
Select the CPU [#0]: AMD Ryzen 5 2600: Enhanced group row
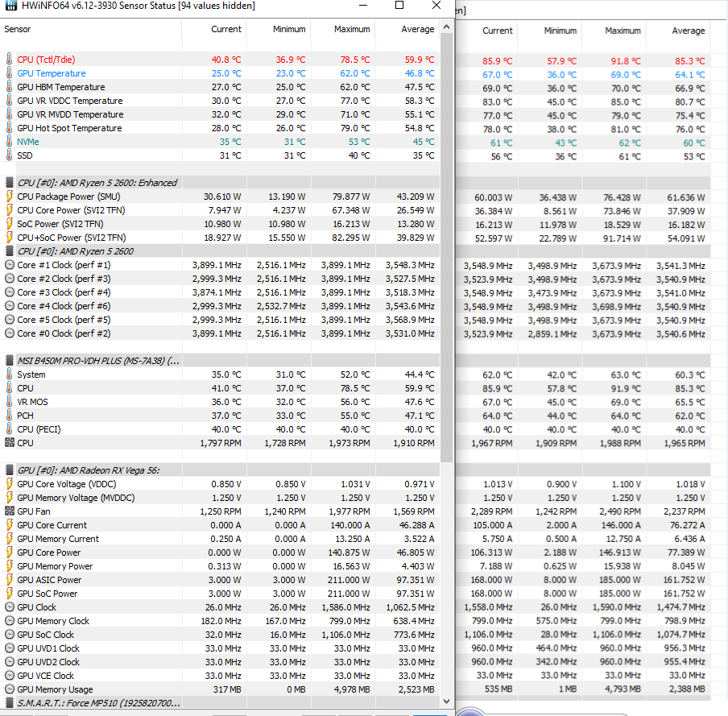(x=220, y=183)
